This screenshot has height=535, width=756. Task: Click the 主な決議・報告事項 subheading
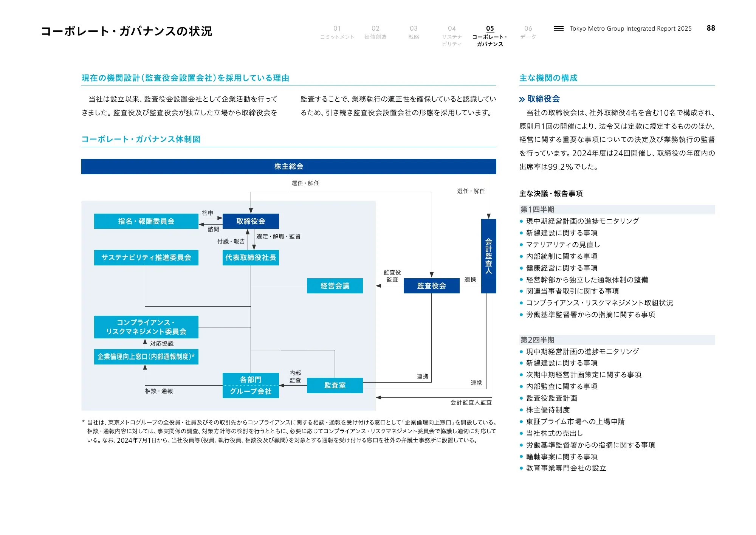[551, 194]
